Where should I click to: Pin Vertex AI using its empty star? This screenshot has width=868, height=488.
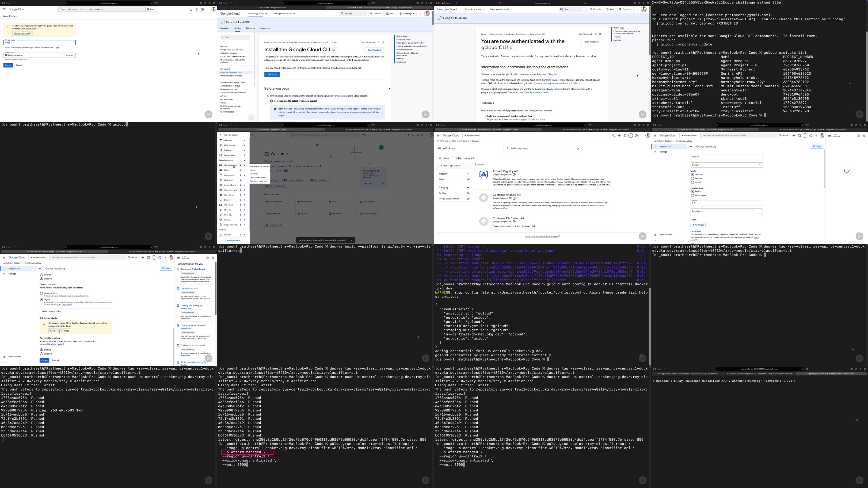[240, 235]
